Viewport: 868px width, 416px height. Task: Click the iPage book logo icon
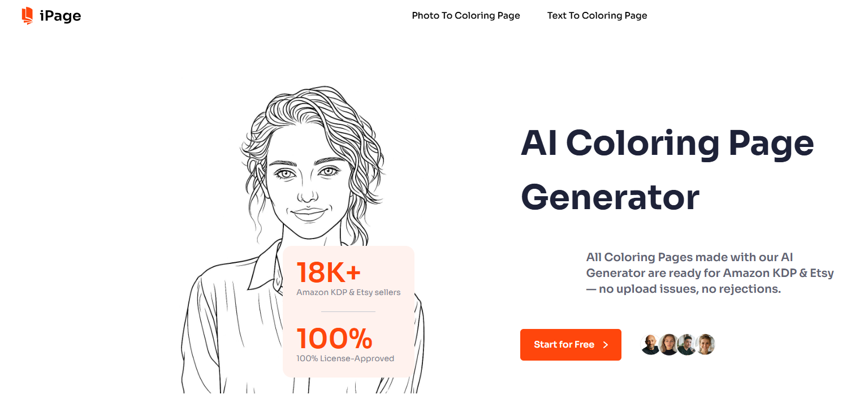coord(26,16)
